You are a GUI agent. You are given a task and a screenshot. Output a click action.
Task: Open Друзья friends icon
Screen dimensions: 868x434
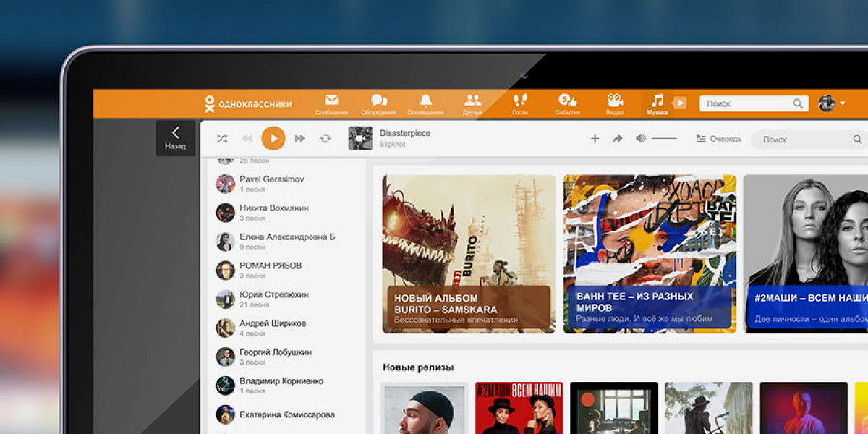click(x=472, y=101)
